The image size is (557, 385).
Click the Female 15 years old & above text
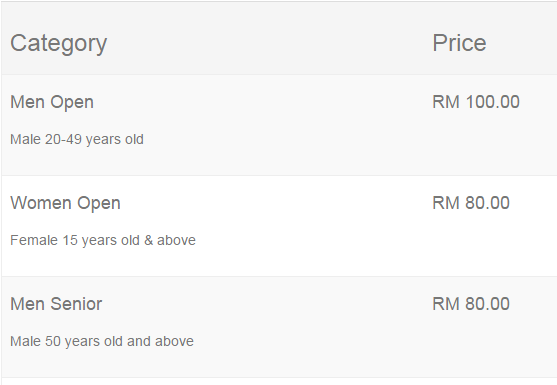[x=103, y=240]
